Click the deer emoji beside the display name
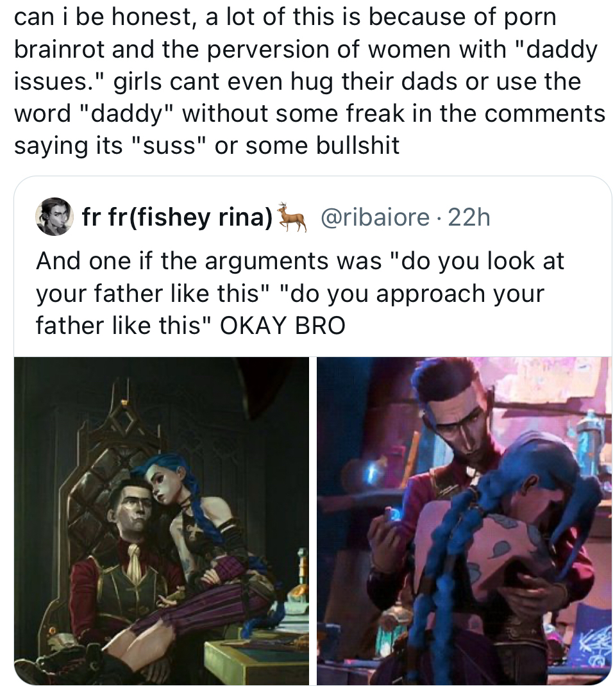Screen dimensions: 613x700 tap(292, 217)
